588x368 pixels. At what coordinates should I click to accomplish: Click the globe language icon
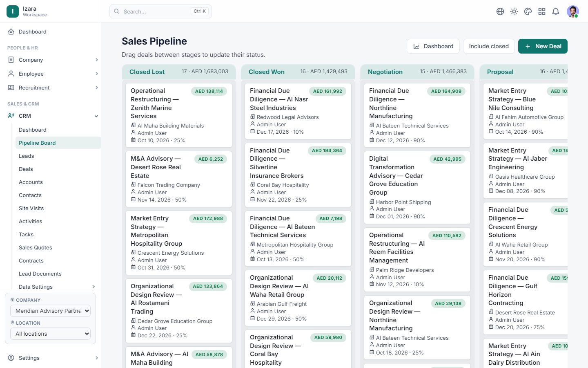(x=500, y=11)
